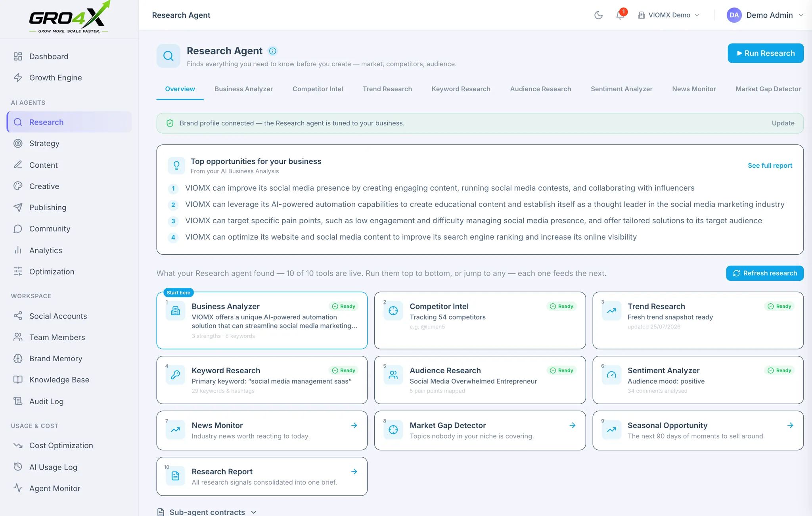Screen dimensions: 812x516
Task: Open Growth Engine lightning icon
Action: pyautogui.click(x=18, y=78)
